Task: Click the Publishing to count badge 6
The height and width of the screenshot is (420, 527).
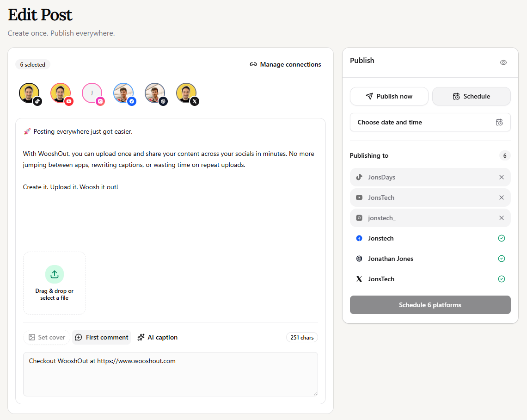Action: 505,156
